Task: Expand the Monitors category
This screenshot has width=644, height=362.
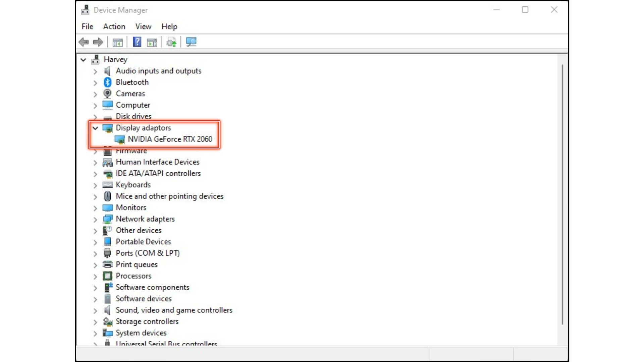Action: (x=95, y=208)
